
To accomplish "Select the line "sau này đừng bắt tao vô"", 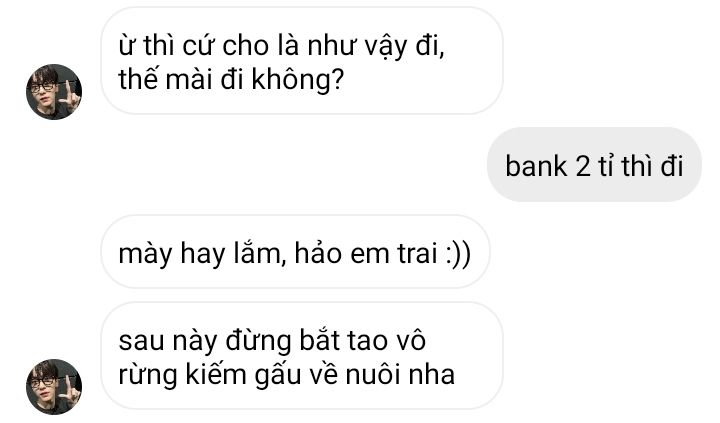I will click(x=272, y=341).
